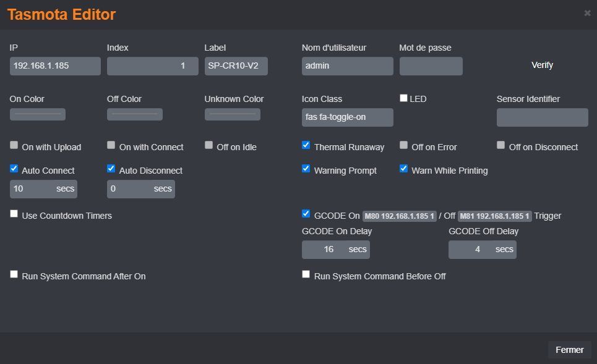Click the Verify button
The height and width of the screenshot is (364, 597).
click(542, 65)
